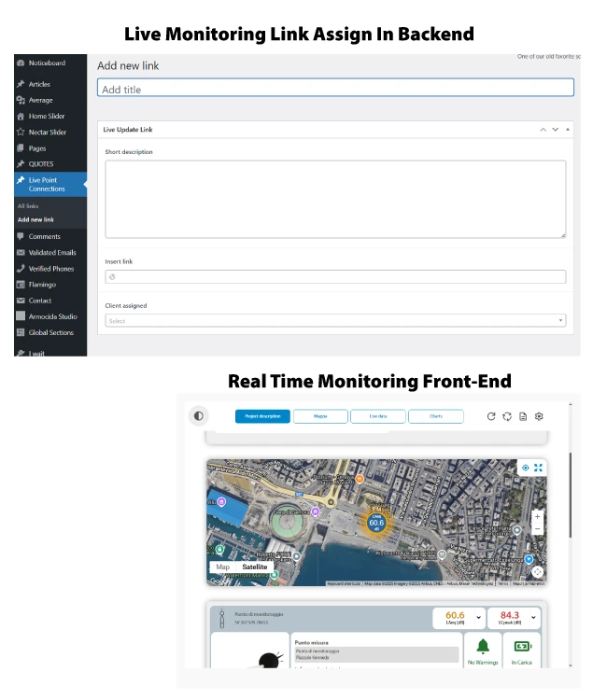Switch map view to Map
Image resolution: width=607 pixels, height=700 pixels.
click(x=223, y=567)
